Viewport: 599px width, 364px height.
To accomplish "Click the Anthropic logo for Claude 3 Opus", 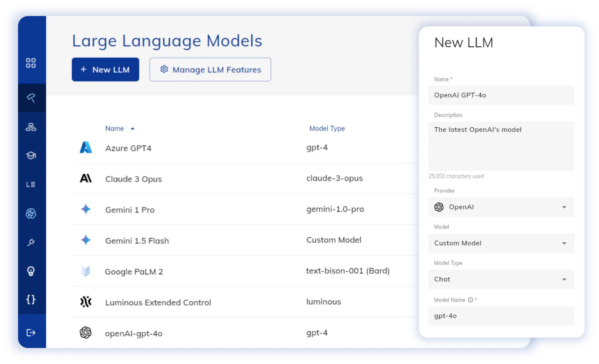I will click(x=86, y=178).
